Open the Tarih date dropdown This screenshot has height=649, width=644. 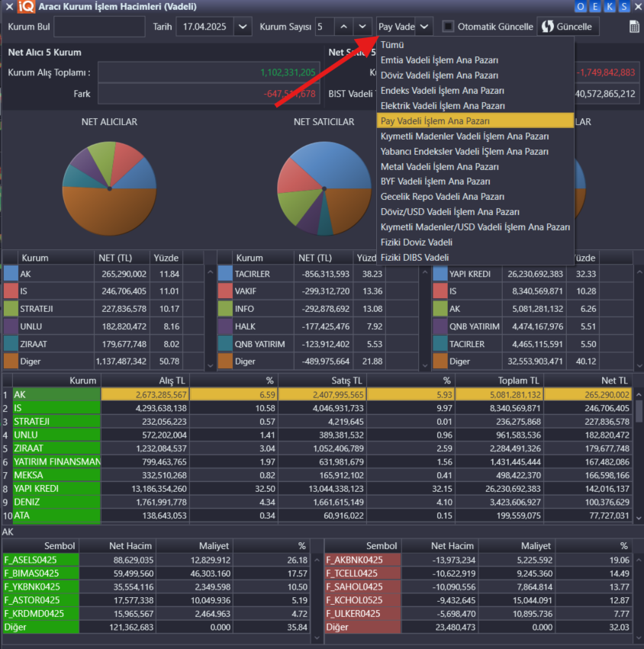coord(243,27)
